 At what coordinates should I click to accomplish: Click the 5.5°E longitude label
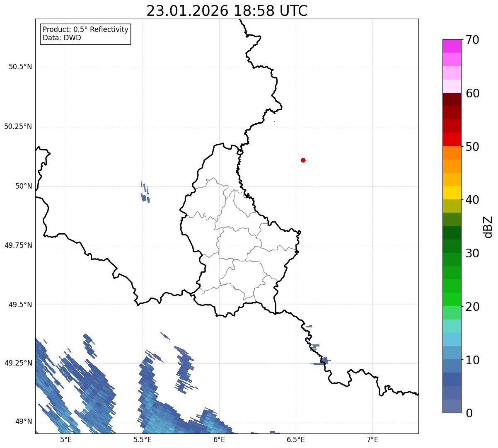pyautogui.click(x=143, y=440)
